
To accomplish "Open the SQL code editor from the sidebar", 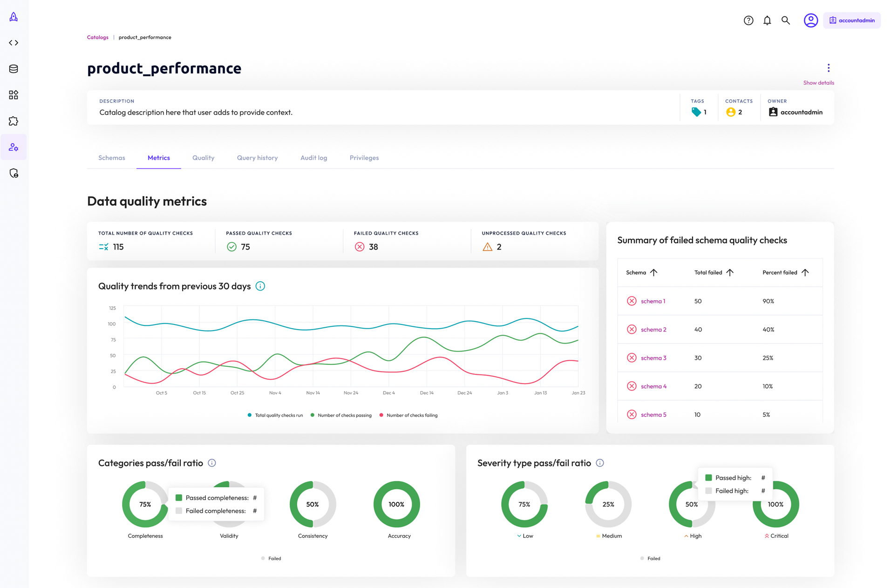I will click(14, 43).
